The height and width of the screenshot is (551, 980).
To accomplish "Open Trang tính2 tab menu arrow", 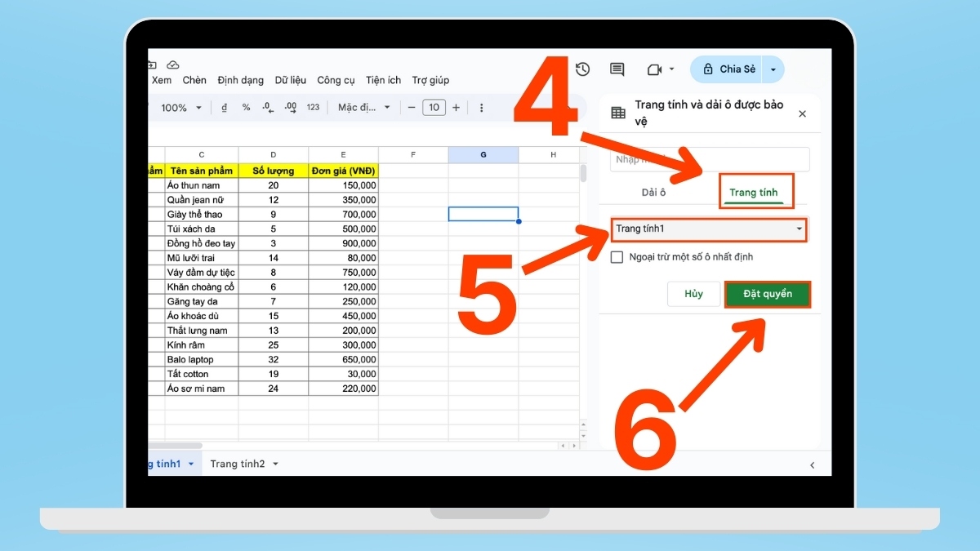I will coord(275,464).
